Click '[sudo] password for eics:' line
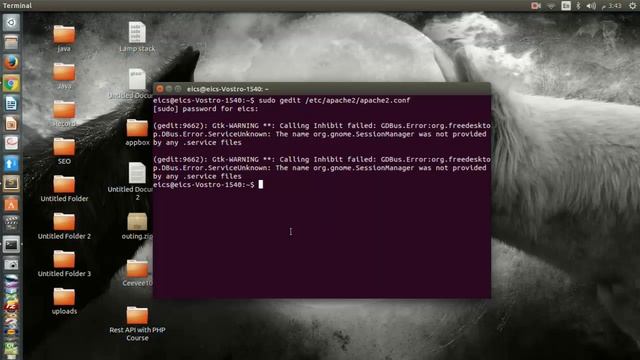Viewport: 640px width, 360px height. [x=206, y=109]
